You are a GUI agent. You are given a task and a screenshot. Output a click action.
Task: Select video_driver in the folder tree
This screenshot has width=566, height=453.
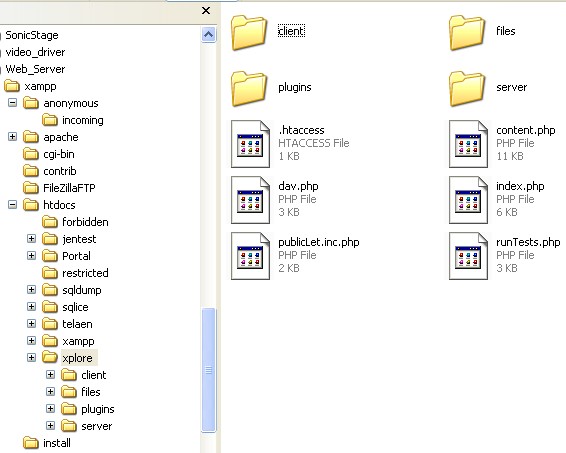35,52
